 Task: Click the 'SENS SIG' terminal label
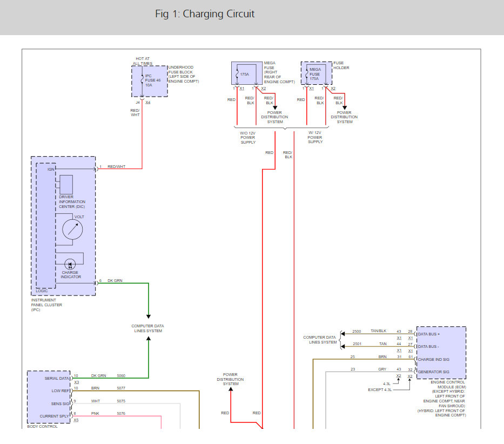(x=60, y=404)
